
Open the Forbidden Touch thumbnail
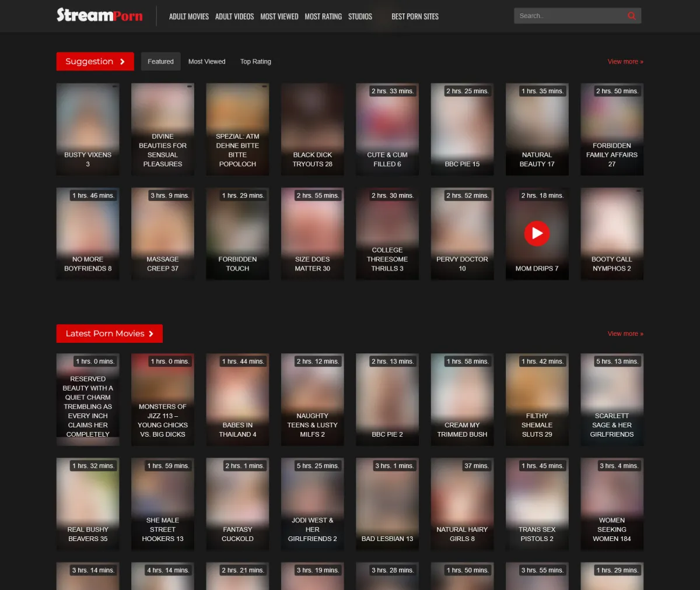pyautogui.click(x=237, y=234)
